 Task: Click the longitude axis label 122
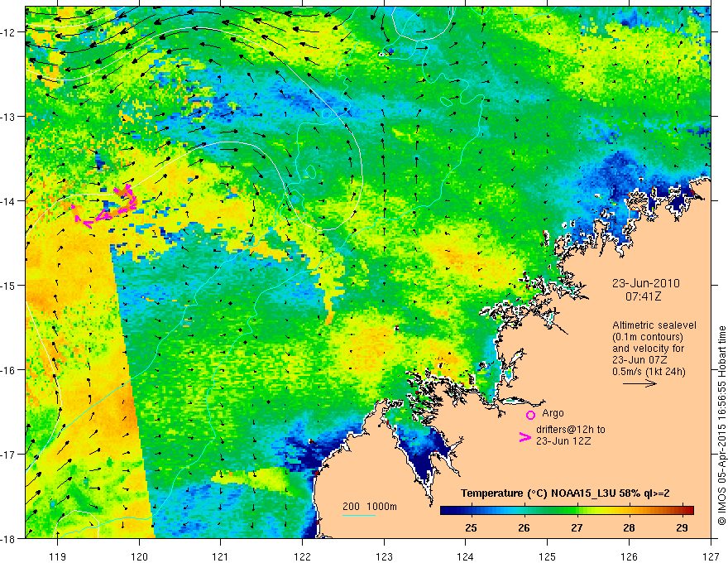303,556
